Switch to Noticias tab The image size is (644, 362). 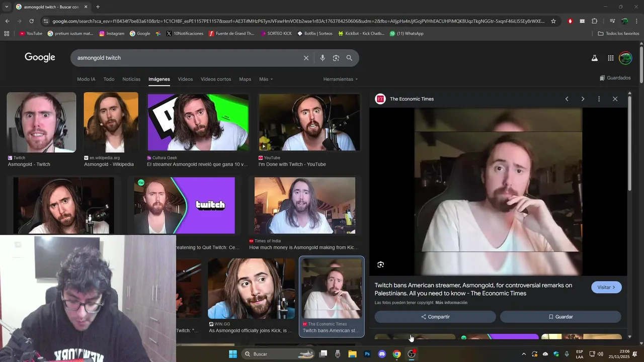[x=131, y=79]
